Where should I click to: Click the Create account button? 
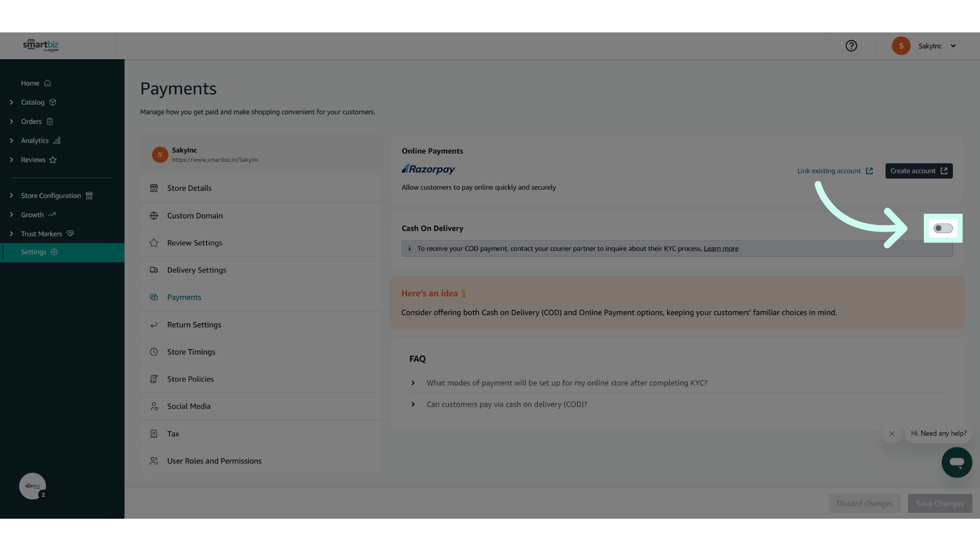[x=919, y=171]
